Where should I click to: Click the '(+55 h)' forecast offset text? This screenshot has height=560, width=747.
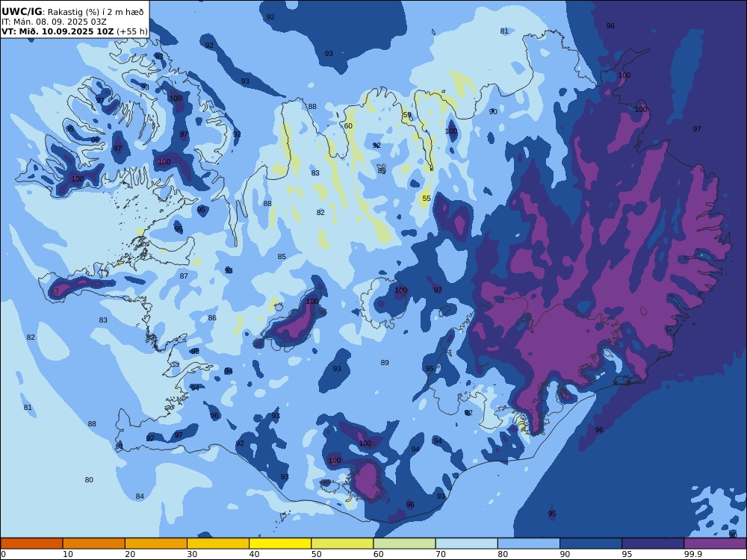click(132, 31)
